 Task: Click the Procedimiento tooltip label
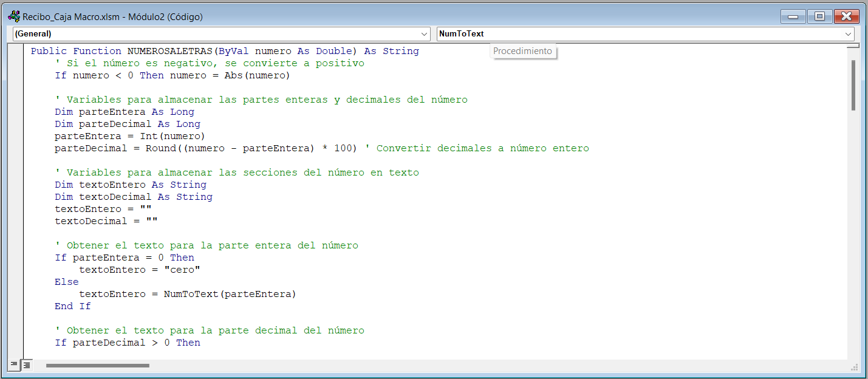click(x=522, y=51)
